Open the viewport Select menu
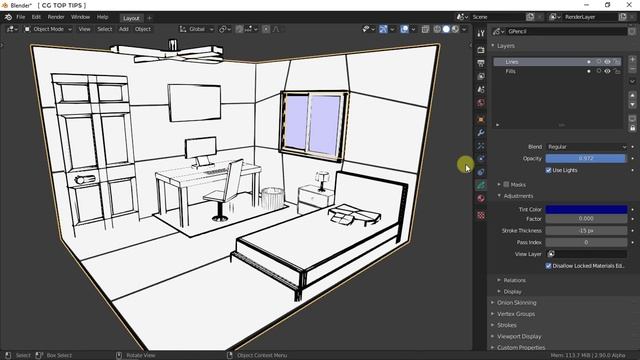 click(x=104, y=29)
